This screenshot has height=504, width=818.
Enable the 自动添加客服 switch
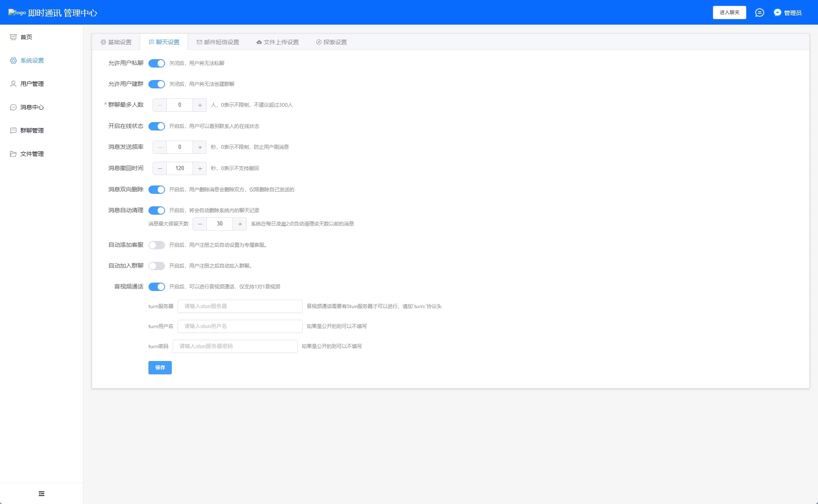pyautogui.click(x=157, y=245)
